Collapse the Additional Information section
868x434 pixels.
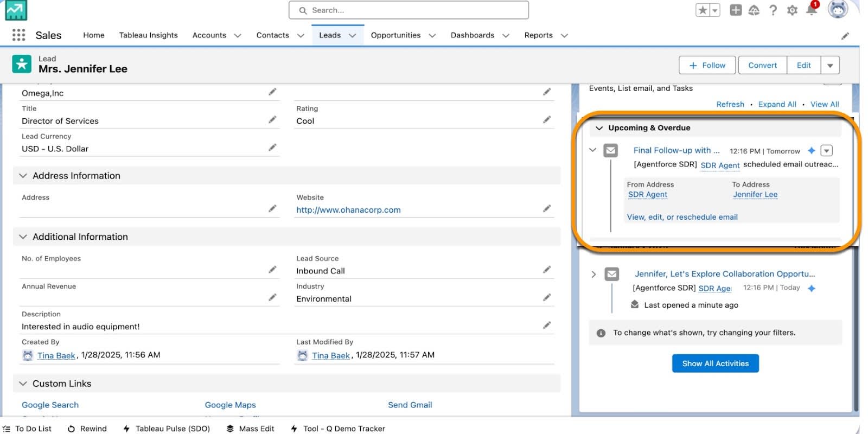[23, 237]
